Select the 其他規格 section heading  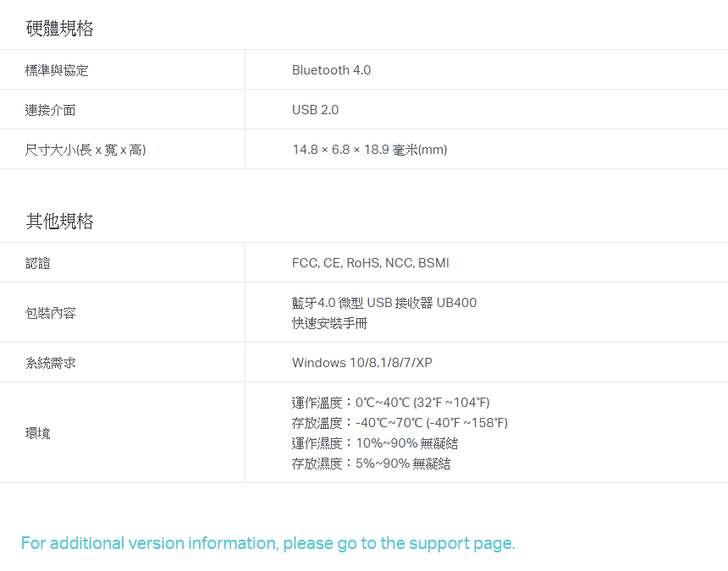59,222
